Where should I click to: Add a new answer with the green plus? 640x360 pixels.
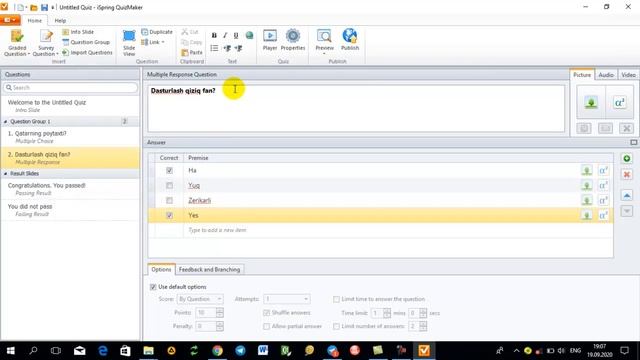(627, 158)
